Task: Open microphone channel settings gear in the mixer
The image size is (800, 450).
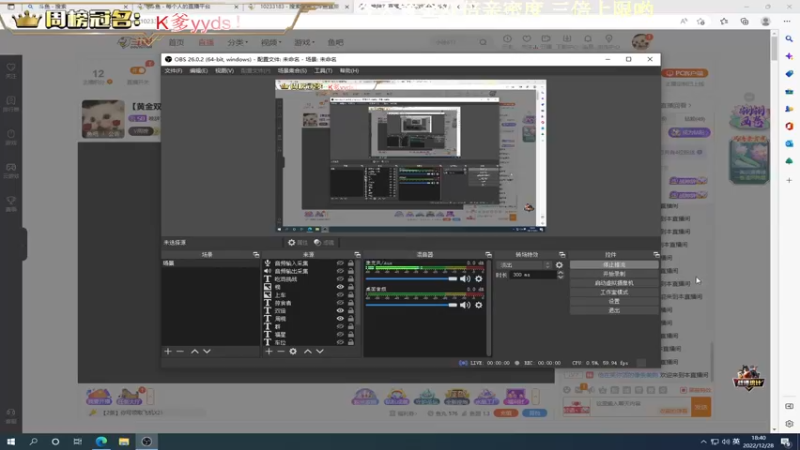Action: click(x=479, y=279)
